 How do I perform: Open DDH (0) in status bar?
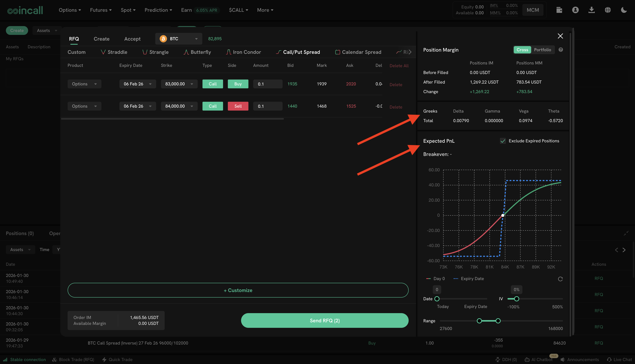(x=506, y=359)
